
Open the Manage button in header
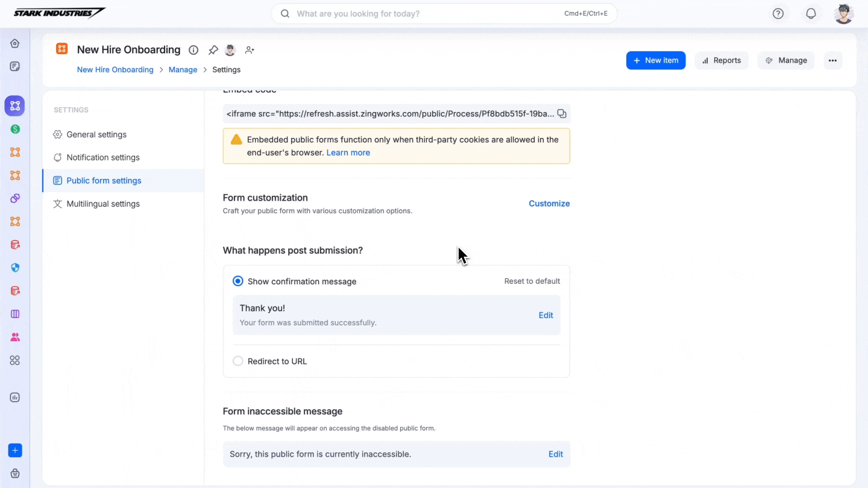click(786, 61)
